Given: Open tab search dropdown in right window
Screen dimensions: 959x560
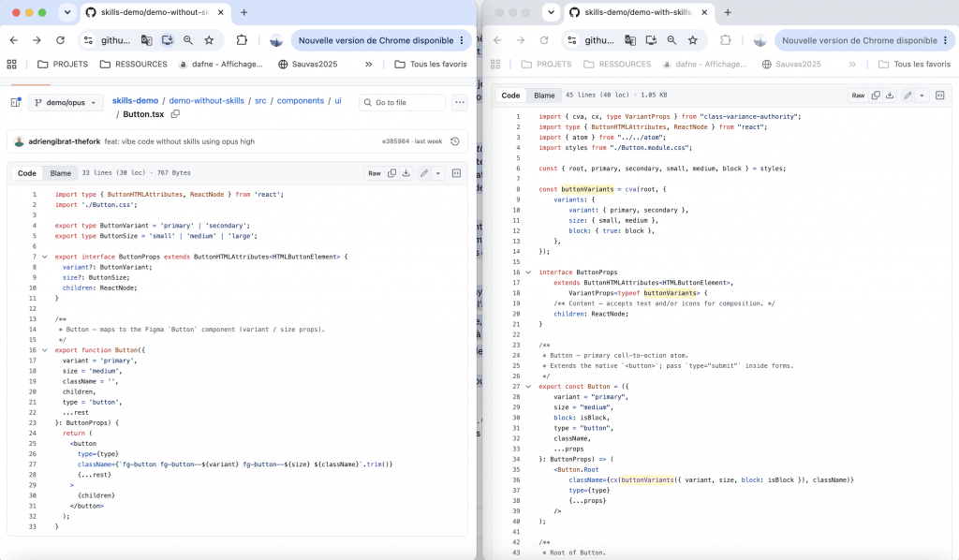Looking at the screenshot, I should [x=551, y=12].
